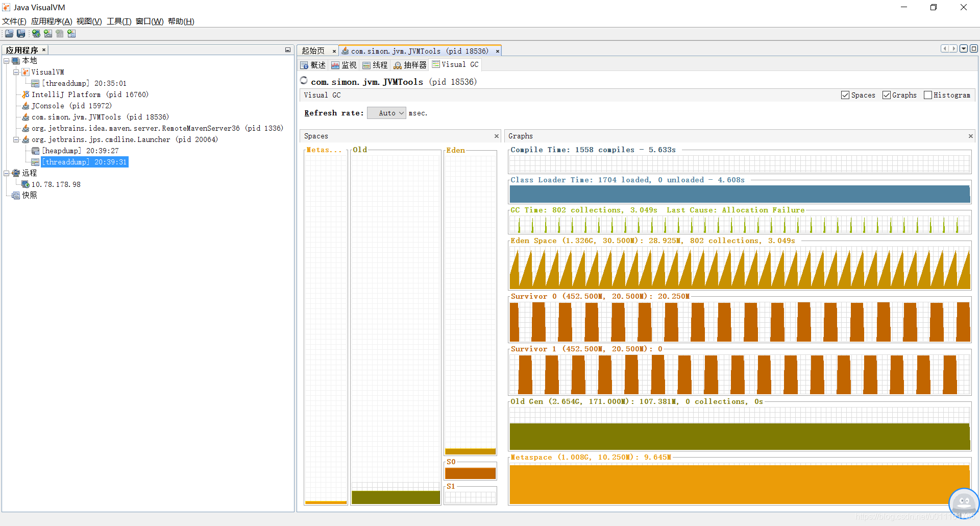Collapse the jps.cmdline.Launcher tree node
This screenshot has width=980, height=526.
tap(16, 139)
